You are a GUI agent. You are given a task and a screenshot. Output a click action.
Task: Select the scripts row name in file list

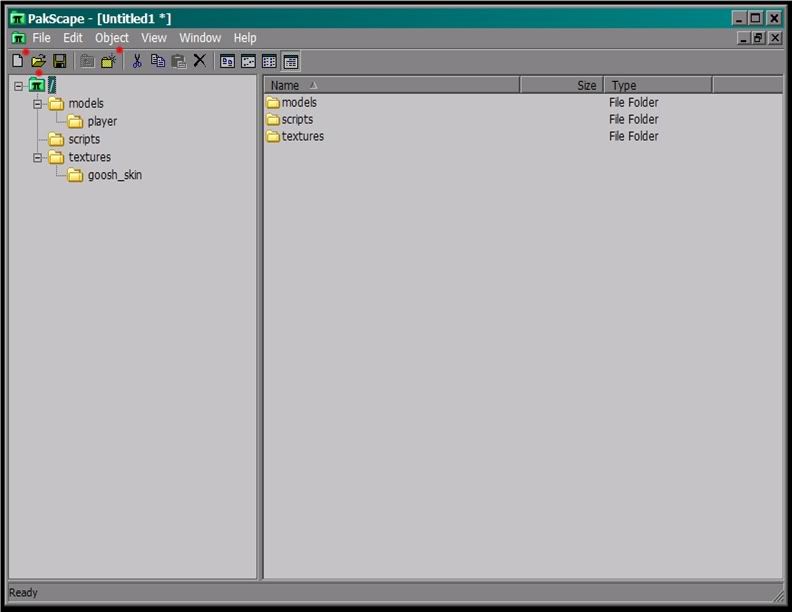297,120
